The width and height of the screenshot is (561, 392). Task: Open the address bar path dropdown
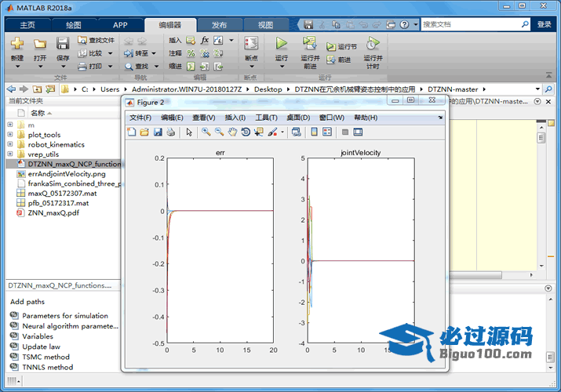tap(537, 89)
